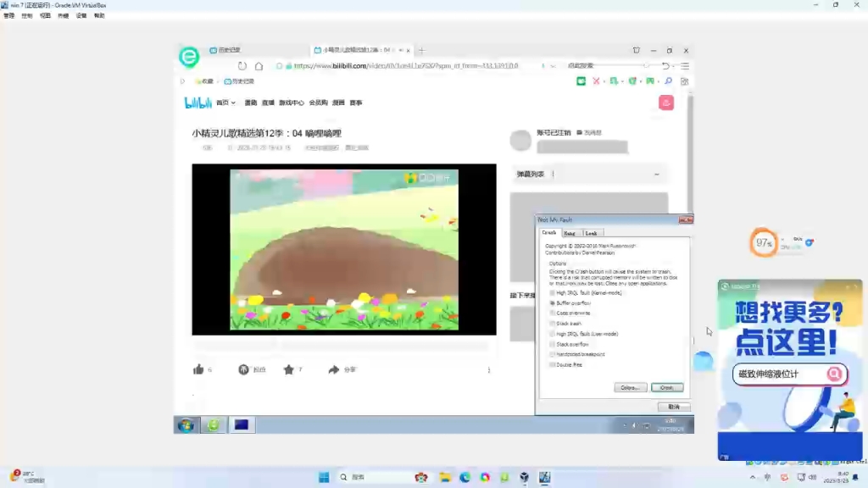Image resolution: width=868 pixels, height=488 pixels.
Task: Click the green extension icon in toolbar
Action: coord(581,81)
